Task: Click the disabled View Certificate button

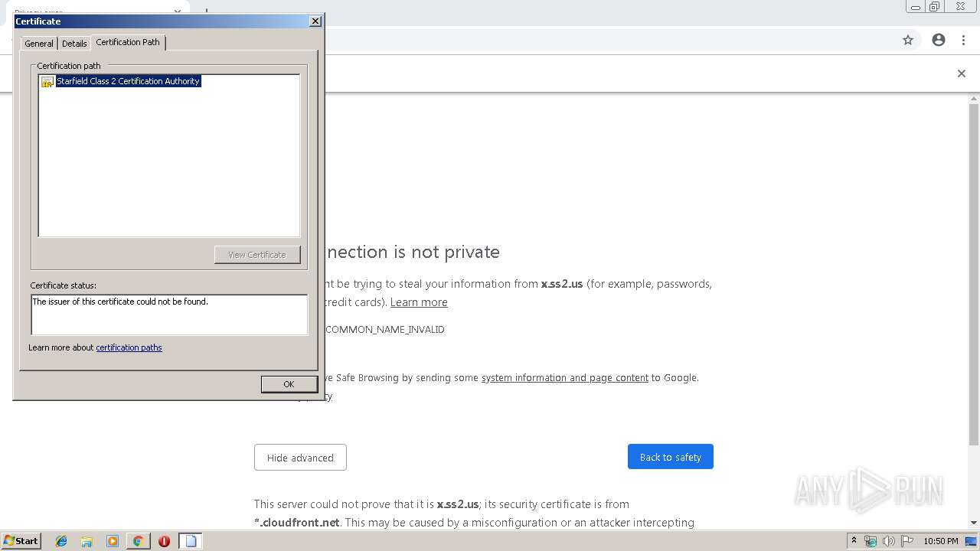Action: click(257, 255)
